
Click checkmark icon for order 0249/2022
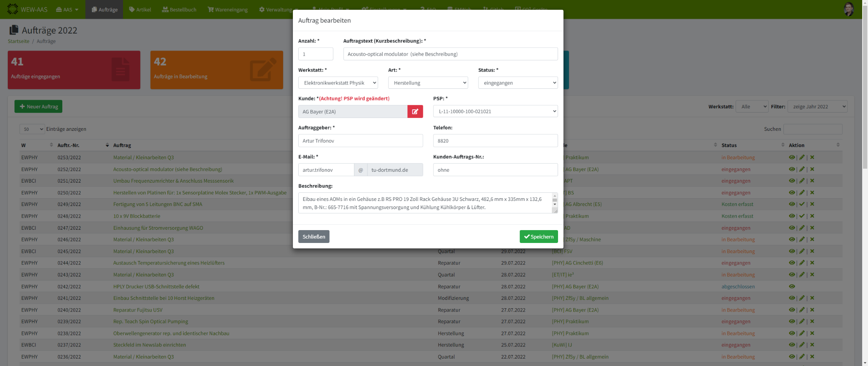click(802, 204)
